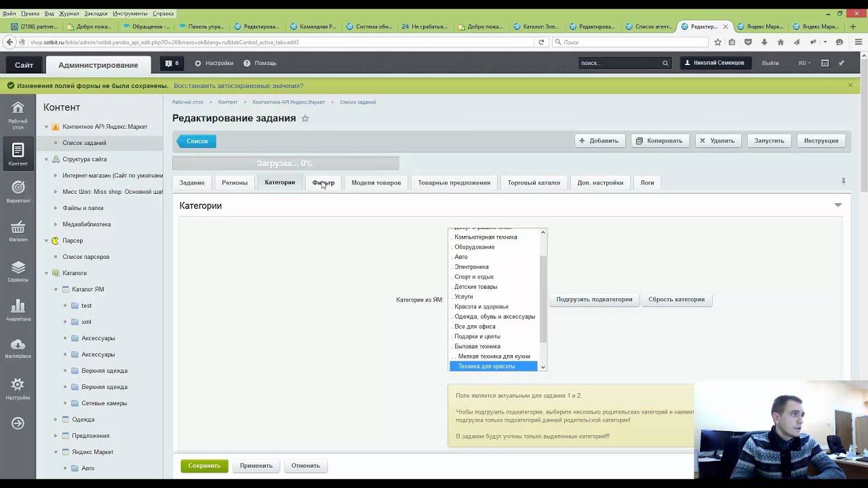
Task: Click the Сбросить категории button
Action: point(677,299)
